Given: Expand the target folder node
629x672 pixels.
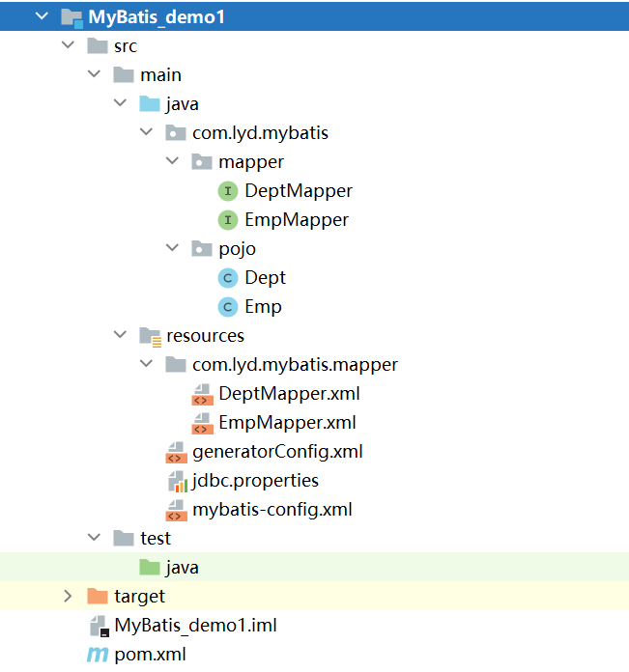Looking at the screenshot, I should pyautogui.click(x=68, y=596).
